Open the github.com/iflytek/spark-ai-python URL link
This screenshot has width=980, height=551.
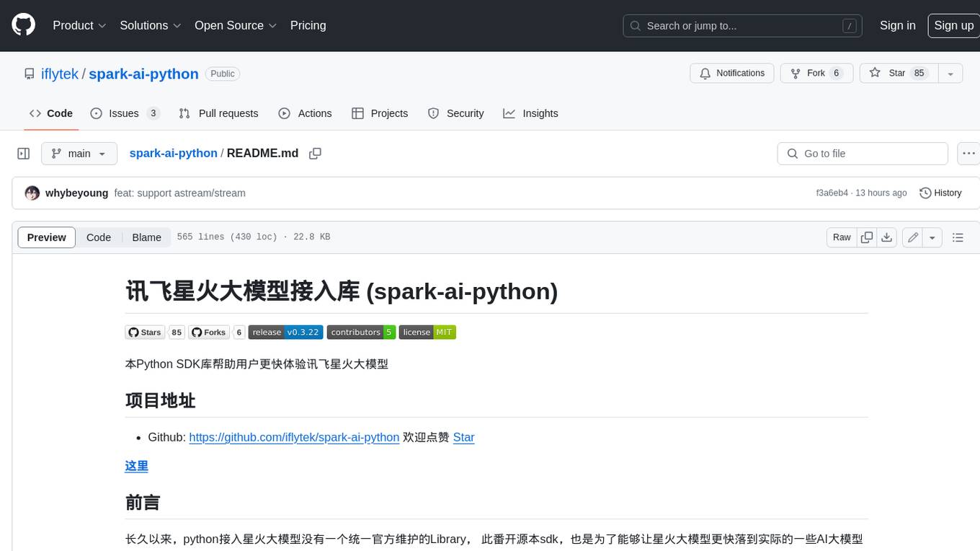click(294, 437)
